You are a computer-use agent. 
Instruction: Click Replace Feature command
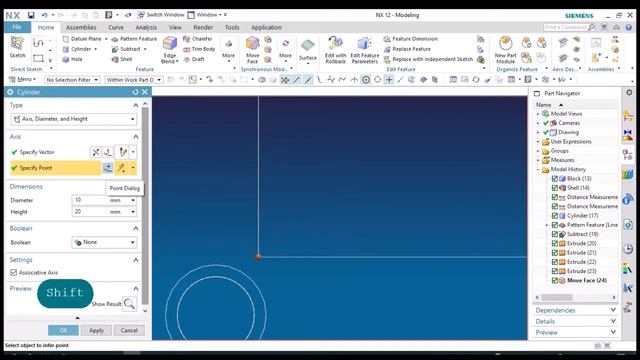pyautogui.click(x=407, y=49)
